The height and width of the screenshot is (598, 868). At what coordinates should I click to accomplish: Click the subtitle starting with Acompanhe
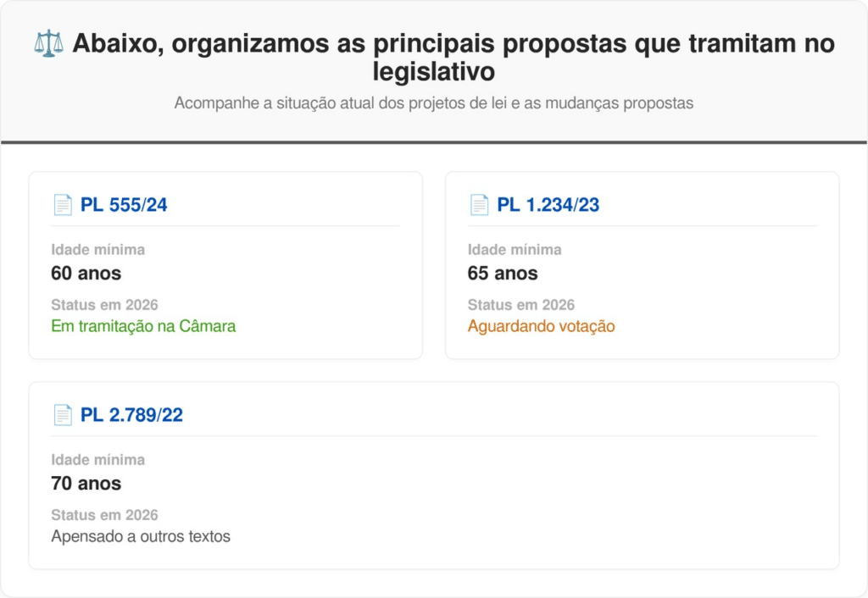click(x=434, y=103)
